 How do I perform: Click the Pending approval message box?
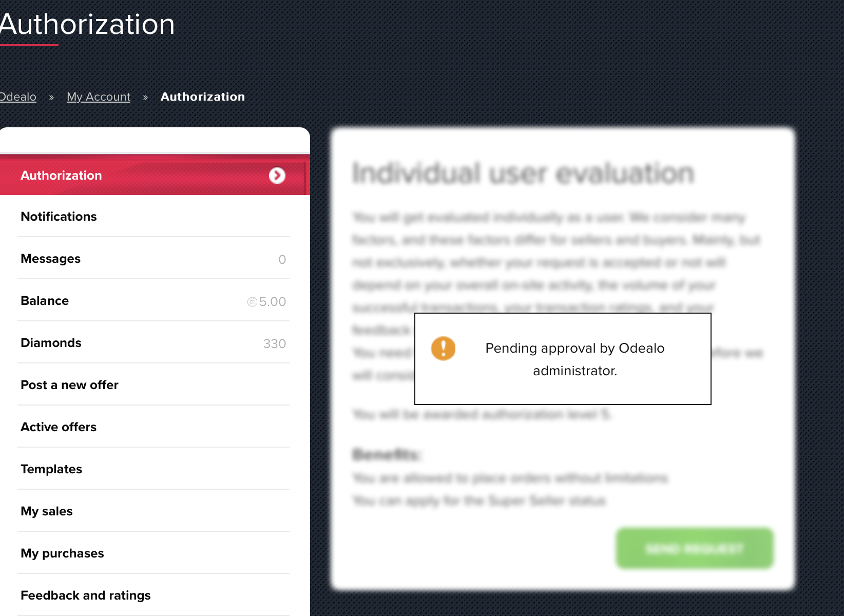click(563, 359)
